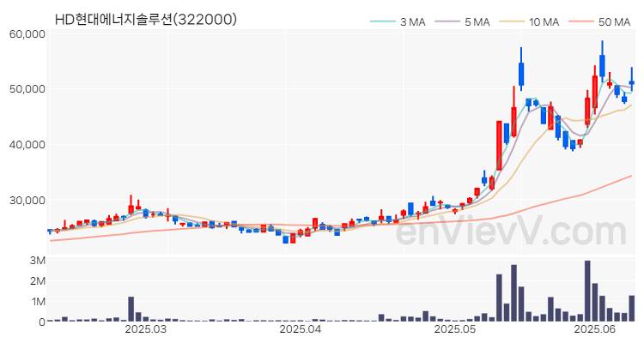Toggle the 3 MA legend entry

(398, 21)
